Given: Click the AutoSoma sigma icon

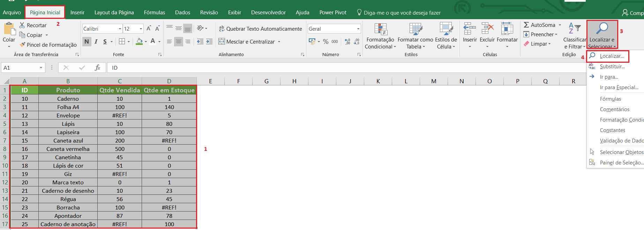Looking at the screenshot, I should click(x=526, y=25).
